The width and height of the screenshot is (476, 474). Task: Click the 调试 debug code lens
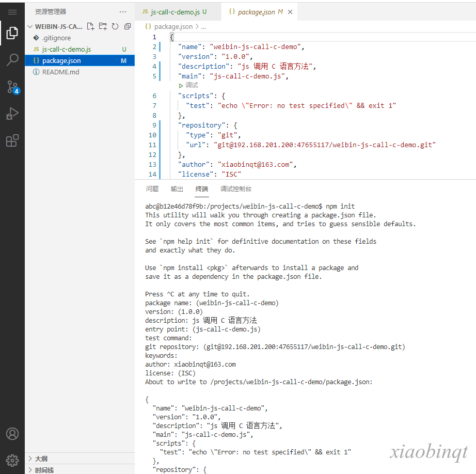188,85
